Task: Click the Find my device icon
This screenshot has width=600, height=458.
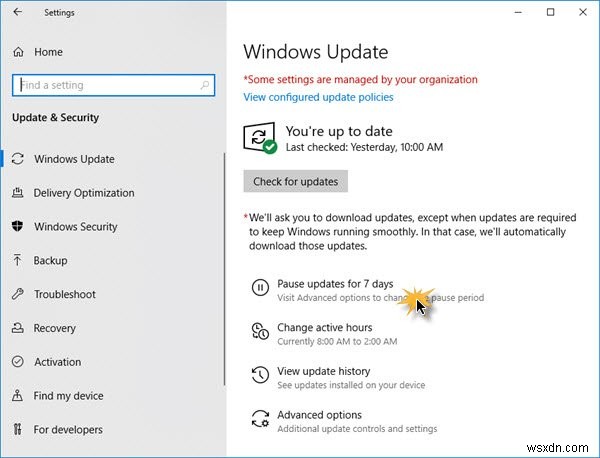Action: coord(18,395)
